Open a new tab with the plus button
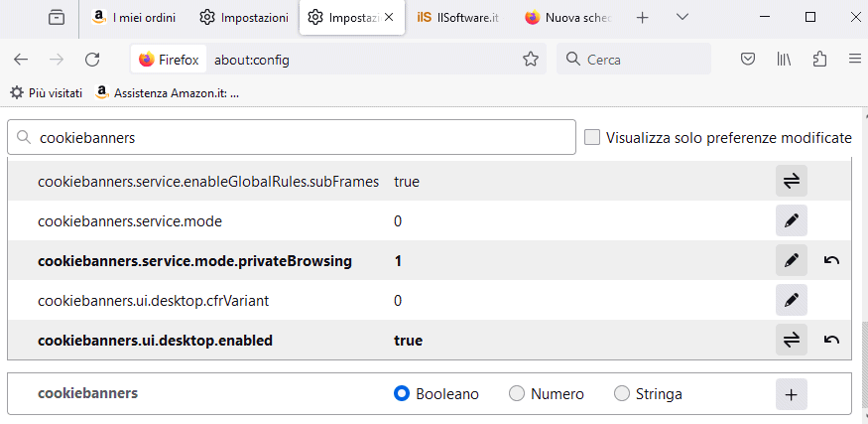 642,18
